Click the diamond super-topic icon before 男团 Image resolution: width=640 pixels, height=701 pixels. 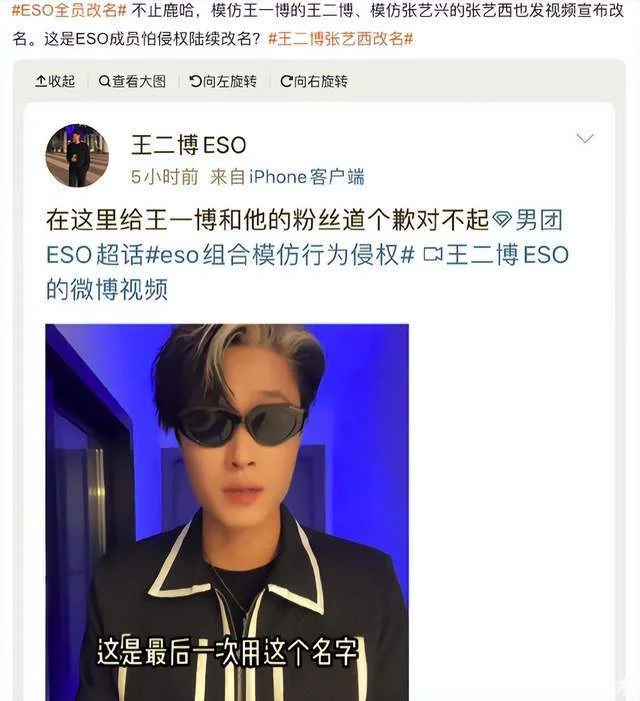pos(501,220)
